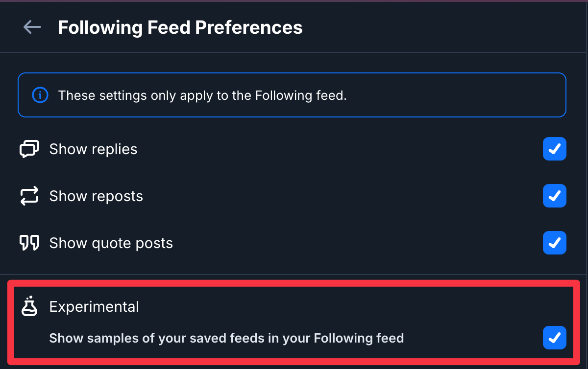Click the info circle icon

click(40, 95)
